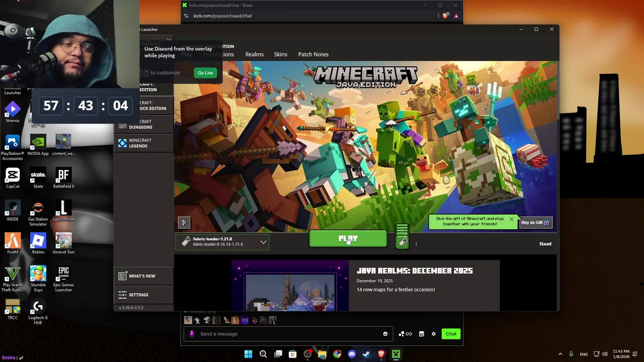The image size is (644, 362).
Task: Open the Stumble Guys desktop shortcut
Action: (x=38, y=279)
